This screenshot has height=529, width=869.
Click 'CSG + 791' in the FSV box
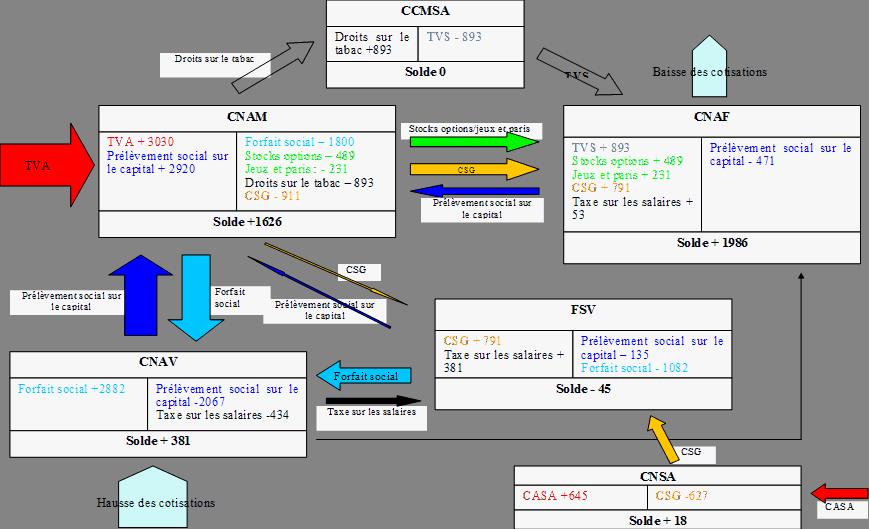tap(472, 341)
